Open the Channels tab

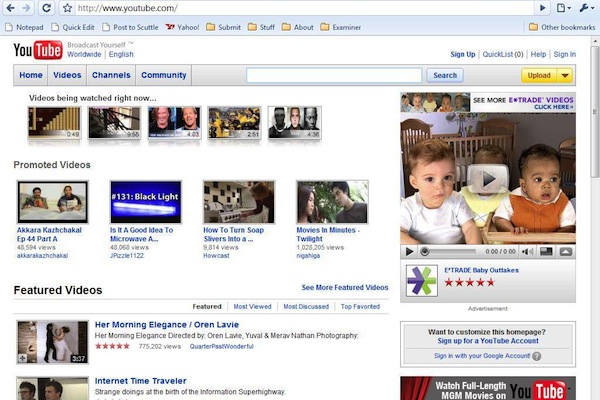click(x=111, y=75)
